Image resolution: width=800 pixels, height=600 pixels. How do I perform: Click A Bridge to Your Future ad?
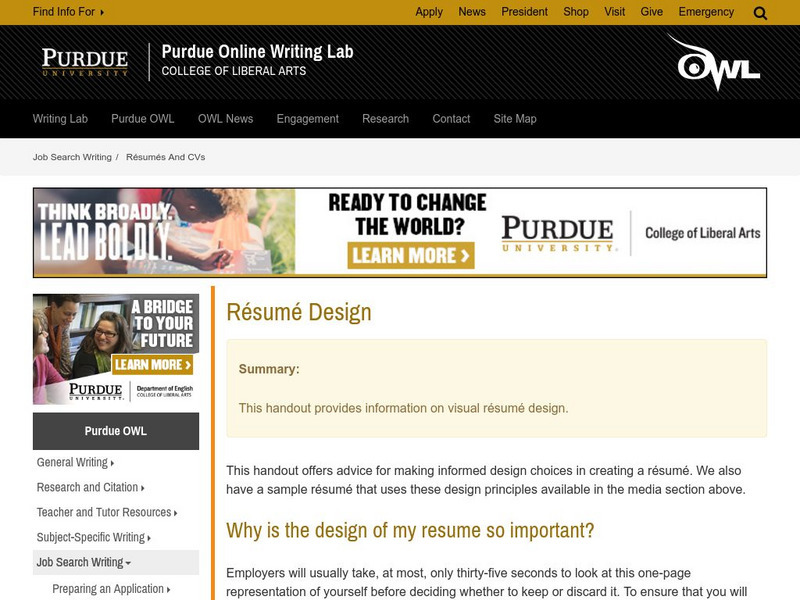(116, 348)
